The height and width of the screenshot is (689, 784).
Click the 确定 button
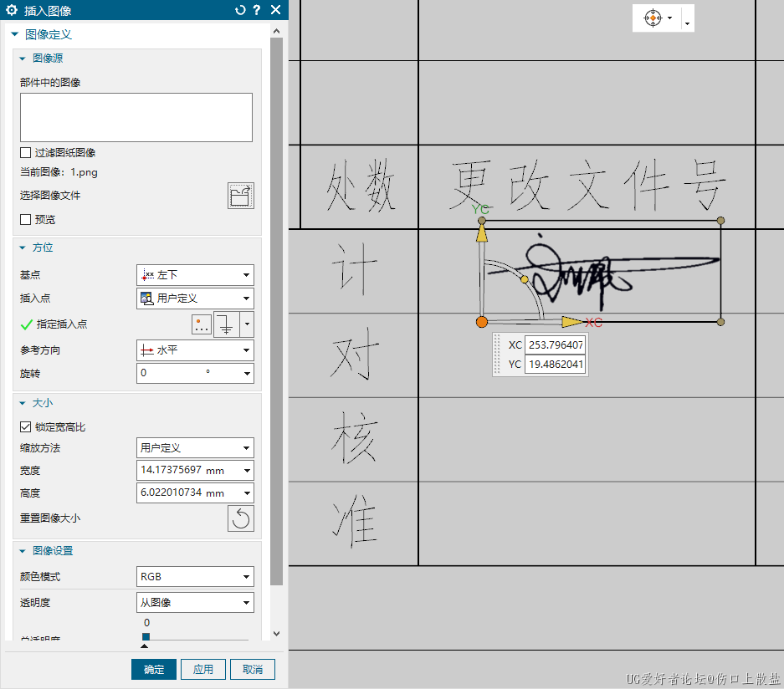click(154, 670)
